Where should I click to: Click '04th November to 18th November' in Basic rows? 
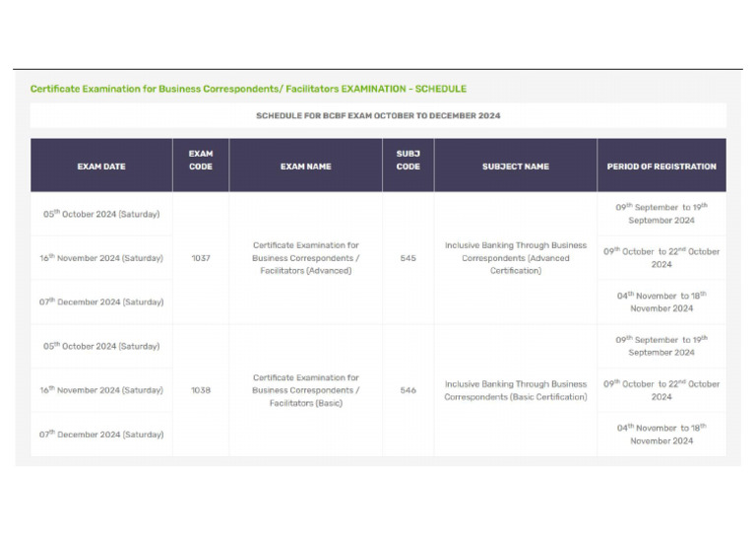pos(661,435)
